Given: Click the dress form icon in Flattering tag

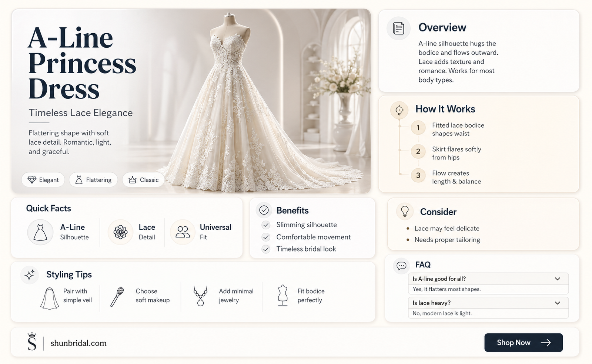Looking at the screenshot, I should [x=79, y=180].
